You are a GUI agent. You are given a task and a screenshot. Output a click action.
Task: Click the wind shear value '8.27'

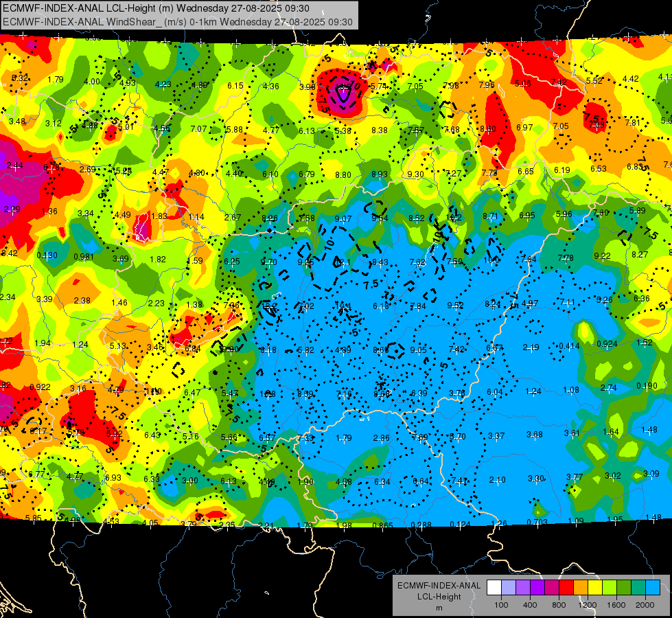pyautogui.click(x=640, y=254)
